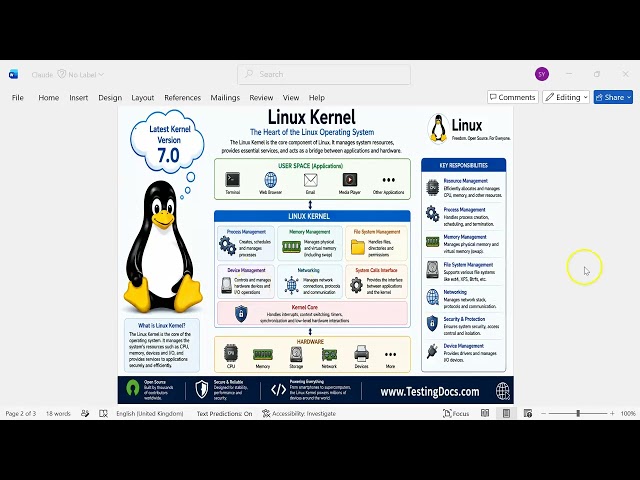
Task: Click the search magnifier icon
Action: (x=249, y=74)
